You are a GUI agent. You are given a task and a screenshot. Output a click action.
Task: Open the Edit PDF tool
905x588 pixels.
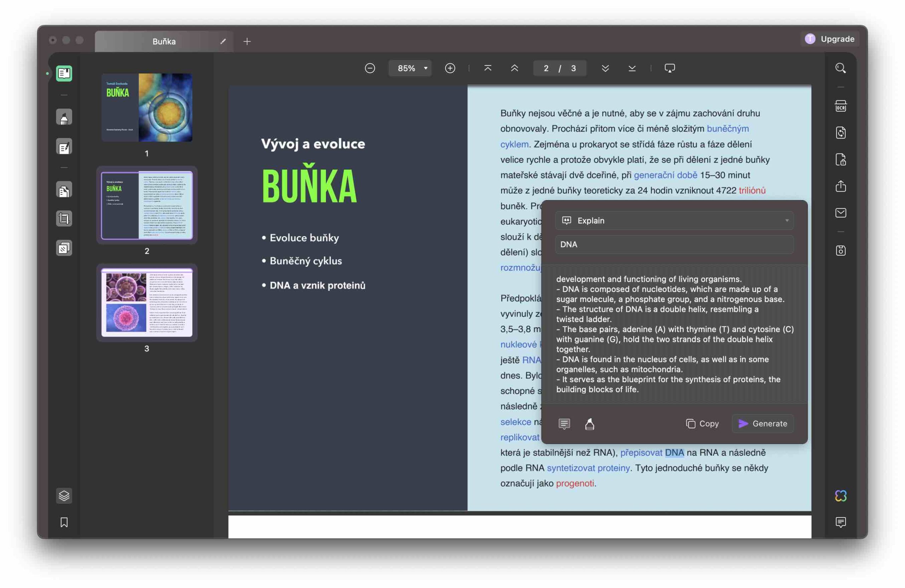click(x=64, y=146)
